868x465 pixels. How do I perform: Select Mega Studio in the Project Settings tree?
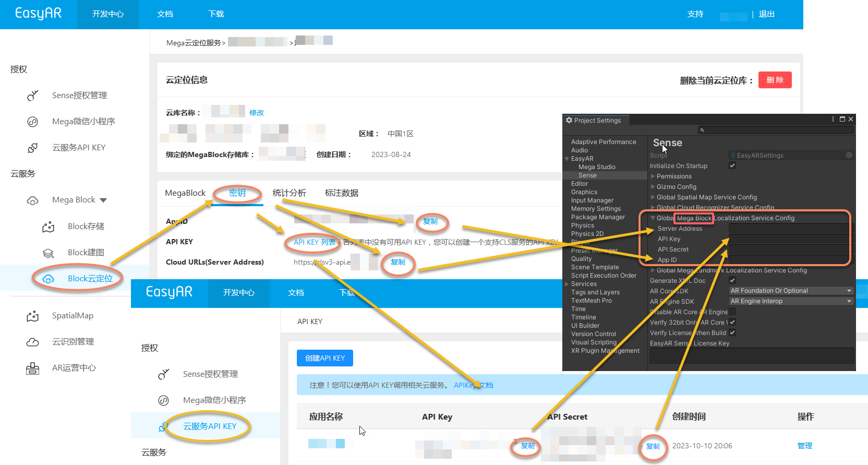click(x=597, y=167)
